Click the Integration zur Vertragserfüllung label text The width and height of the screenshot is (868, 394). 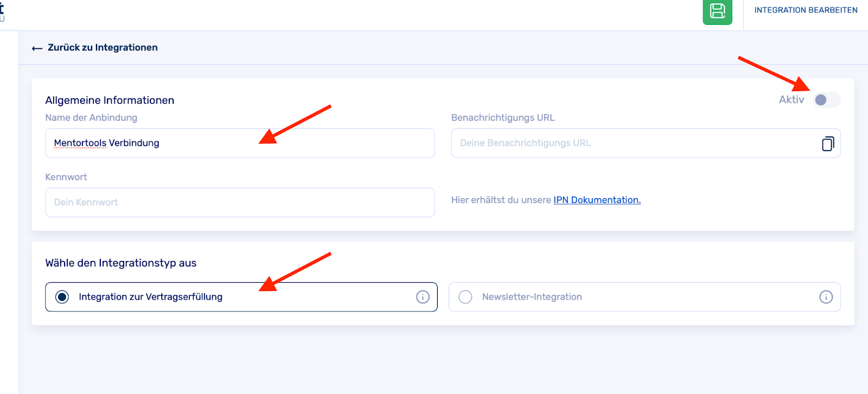click(150, 297)
